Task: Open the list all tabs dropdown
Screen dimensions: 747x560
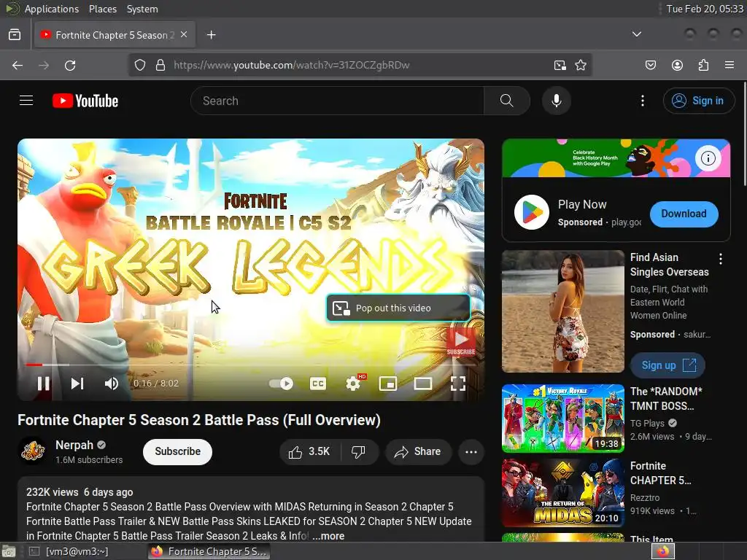Action: pyautogui.click(x=636, y=34)
